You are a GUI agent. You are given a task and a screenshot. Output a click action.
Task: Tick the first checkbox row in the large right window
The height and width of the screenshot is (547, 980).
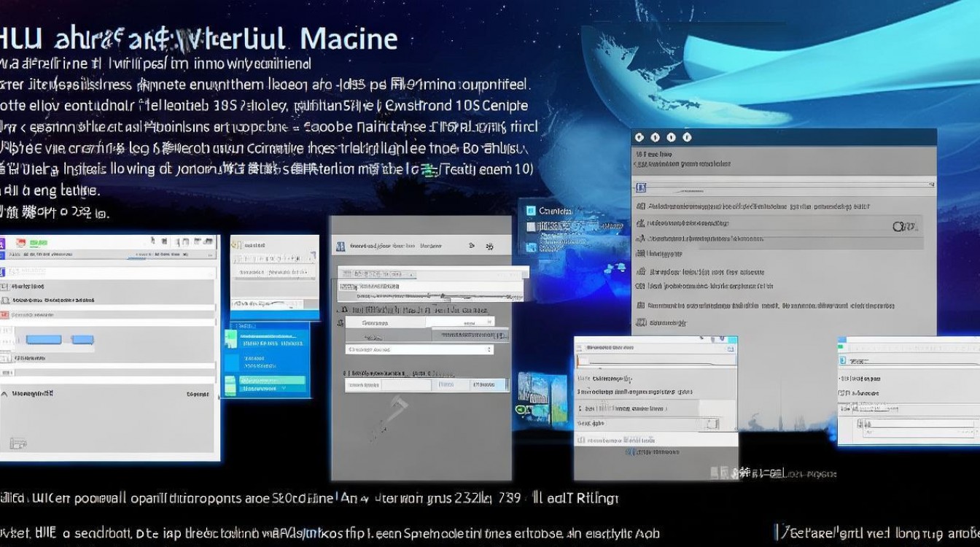tap(641, 207)
